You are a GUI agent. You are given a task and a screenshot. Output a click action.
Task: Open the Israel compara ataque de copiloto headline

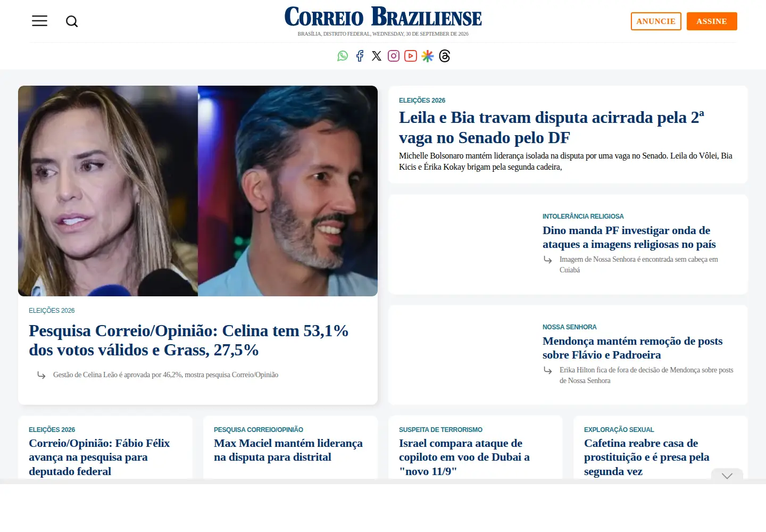[464, 457]
